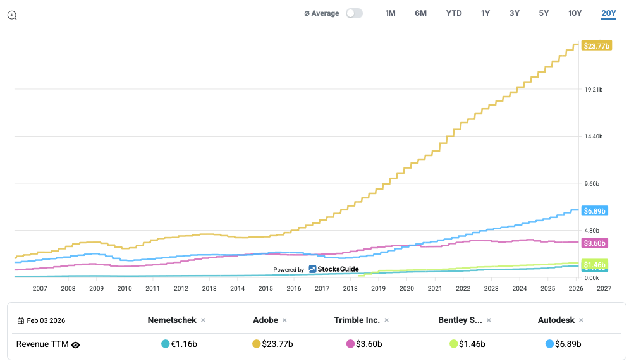Remove Nemetschek from comparison

[203, 320]
